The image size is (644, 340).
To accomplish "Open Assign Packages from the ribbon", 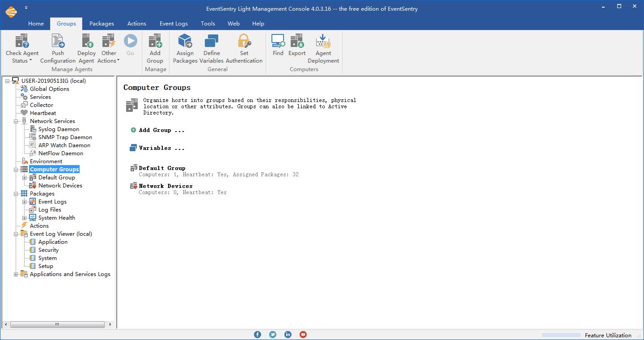I will pos(185,42).
